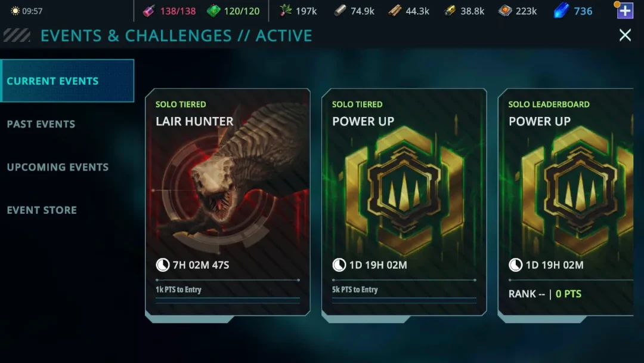Screen dimensions: 644x363
Task: Click the Lair Hunter timer clock icon
Action: tap(163, 264)
